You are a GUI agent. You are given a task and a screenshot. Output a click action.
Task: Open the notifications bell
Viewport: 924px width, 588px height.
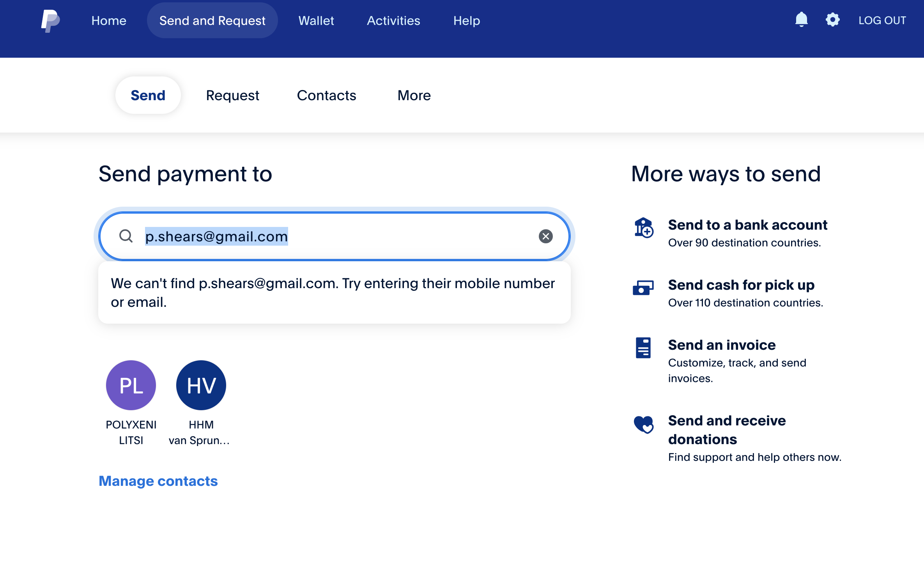click(x=801, y=19)
